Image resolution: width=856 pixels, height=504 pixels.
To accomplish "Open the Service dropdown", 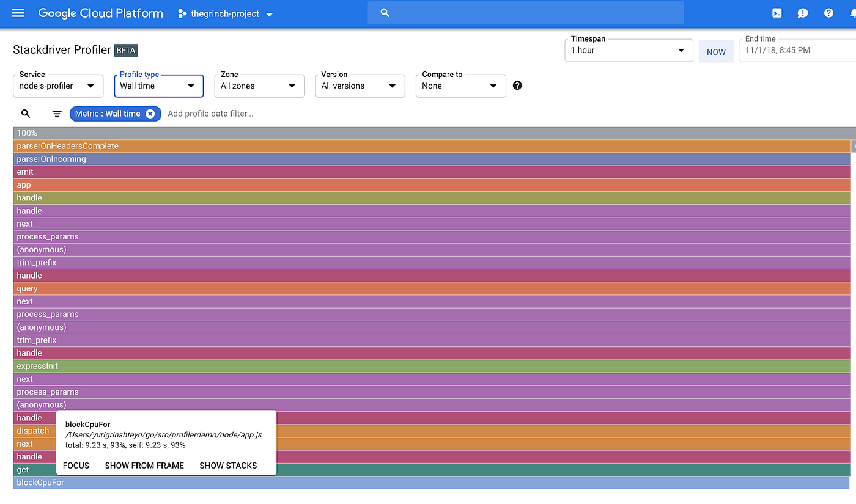I will point(57,86).
